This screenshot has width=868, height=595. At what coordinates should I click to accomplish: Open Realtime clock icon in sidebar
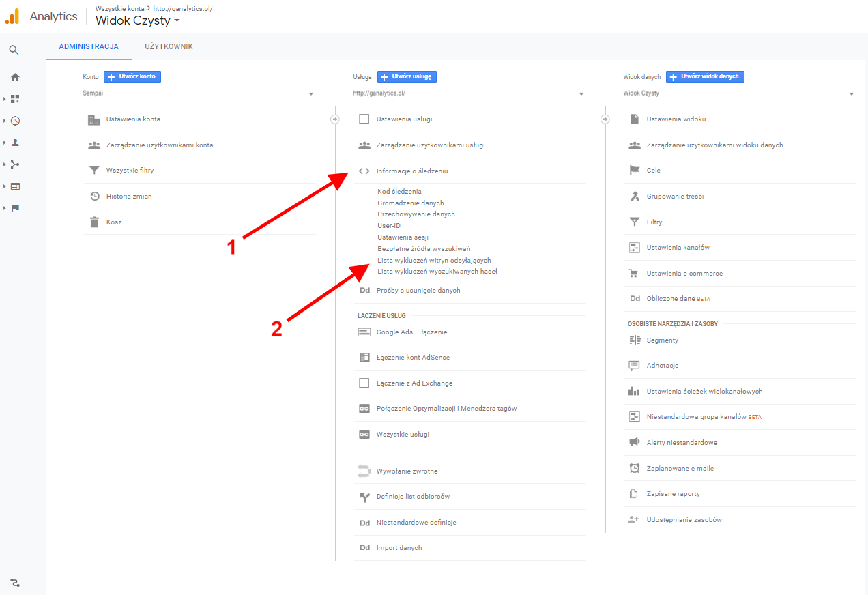click(15, 121)
